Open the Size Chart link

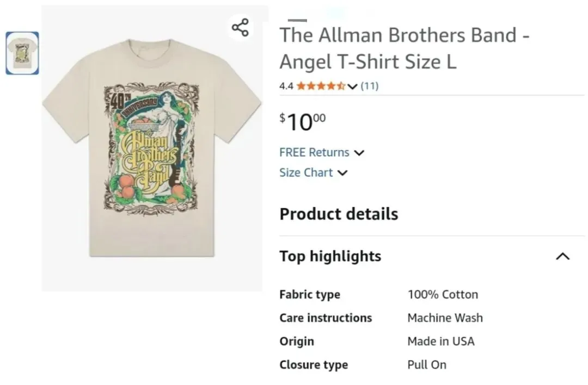coord(306,172)
